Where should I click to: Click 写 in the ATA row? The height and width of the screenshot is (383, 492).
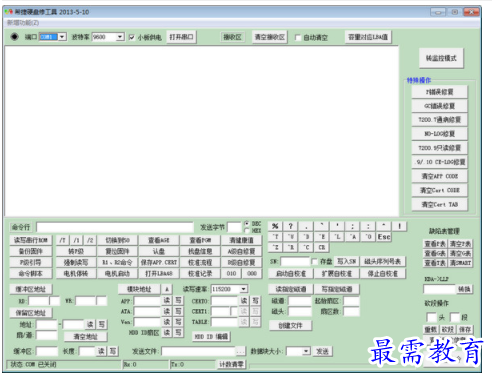pos(178,311)
